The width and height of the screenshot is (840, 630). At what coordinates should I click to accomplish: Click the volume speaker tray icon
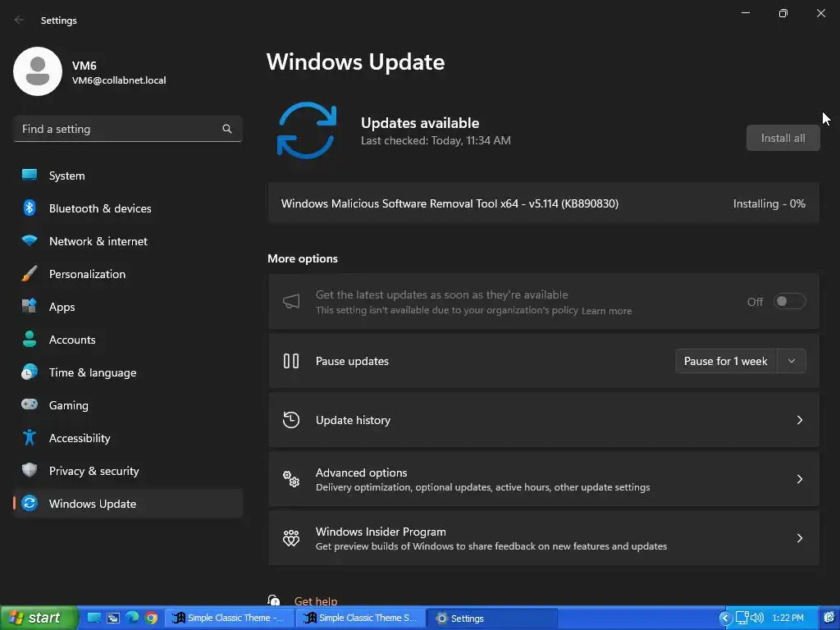[x=757, y=618]
